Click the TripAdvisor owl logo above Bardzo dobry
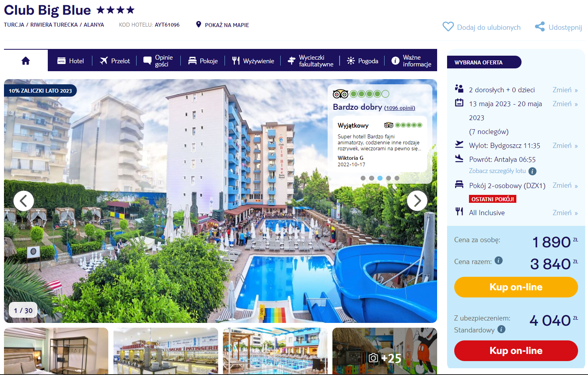The image size is (588, 375). pos(340,94)
